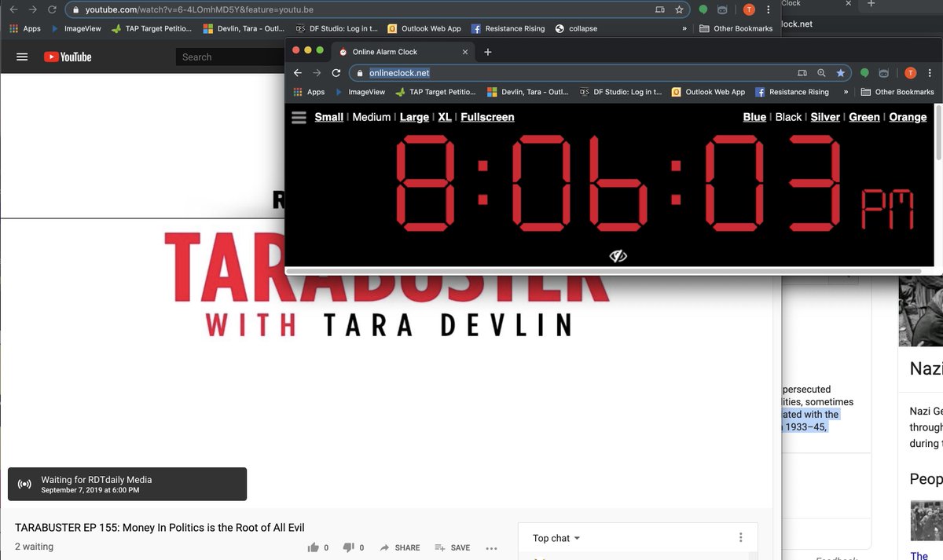The width and height of the screenshot is (943, 560).
Task: Open the Outlook Web App bookmark in the clock window
Action: [x=708, y=92]
